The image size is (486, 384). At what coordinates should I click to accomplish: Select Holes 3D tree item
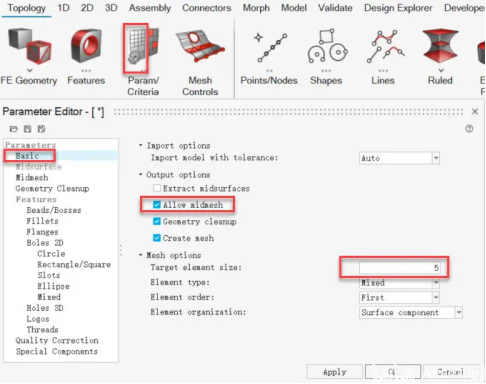coord(45,308)
